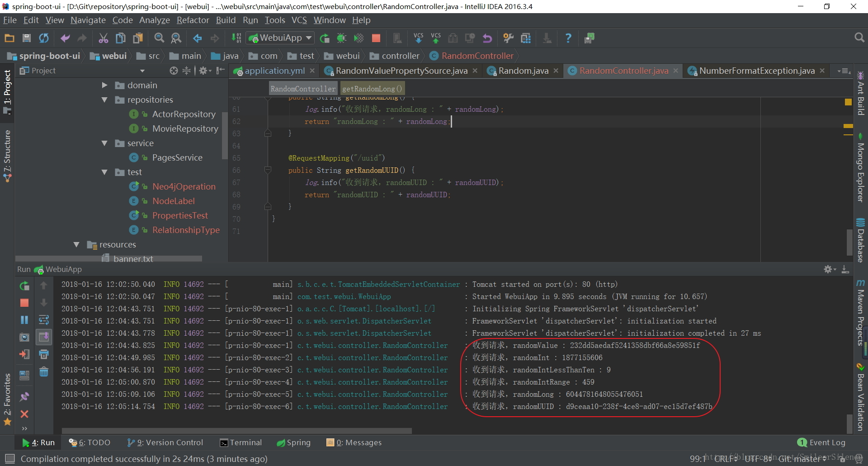Image resolution: width=868 pixels, height=466 pixels.
Task: Collapse the resources folder
Action: (x=76, y=244)
